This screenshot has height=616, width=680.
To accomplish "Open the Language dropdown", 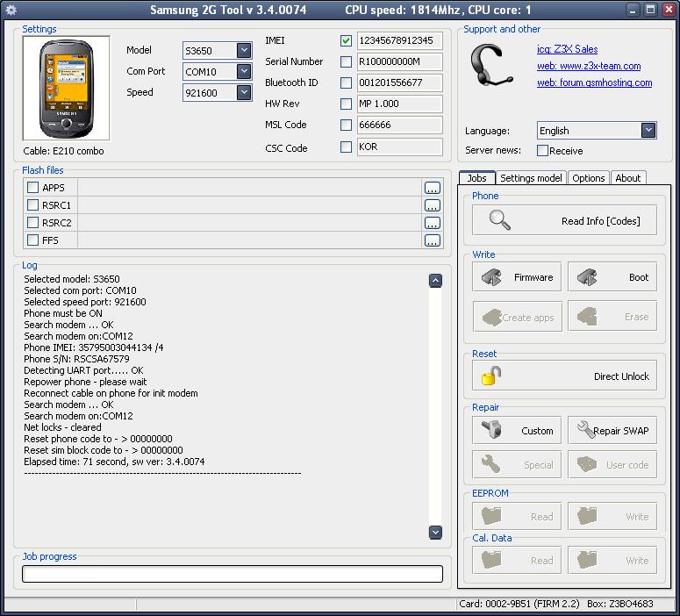I will coord(648,130).
